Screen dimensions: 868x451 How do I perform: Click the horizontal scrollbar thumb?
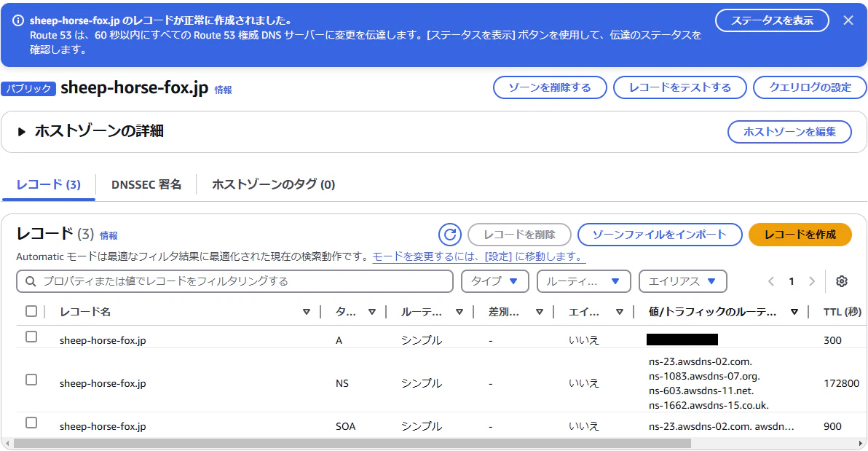[352, 444]
